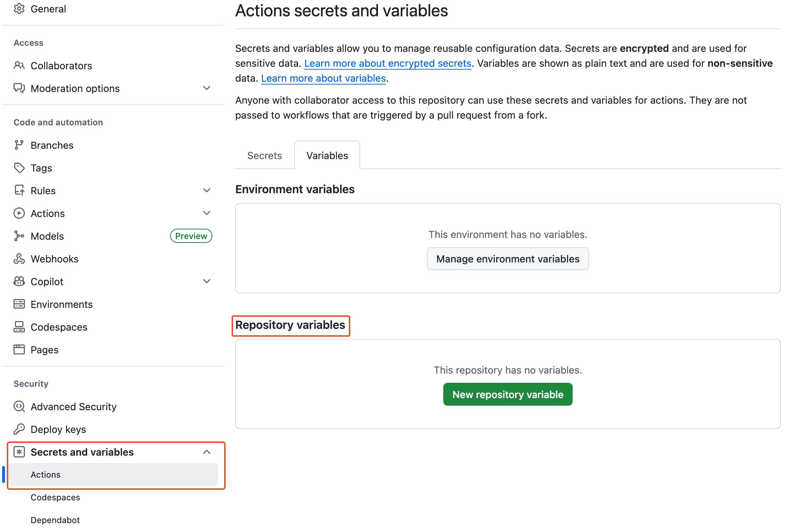
Task: Click New repository variable
Action: tap(507, 394)
